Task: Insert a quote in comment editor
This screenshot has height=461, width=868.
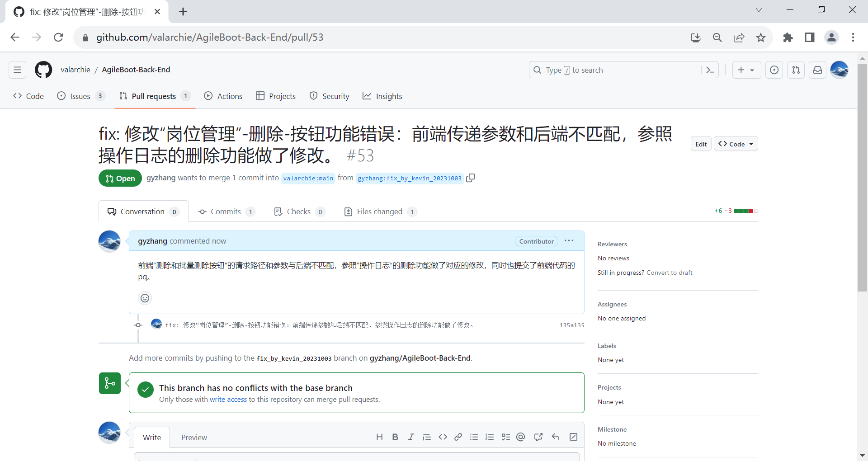Action: [427, 437]
